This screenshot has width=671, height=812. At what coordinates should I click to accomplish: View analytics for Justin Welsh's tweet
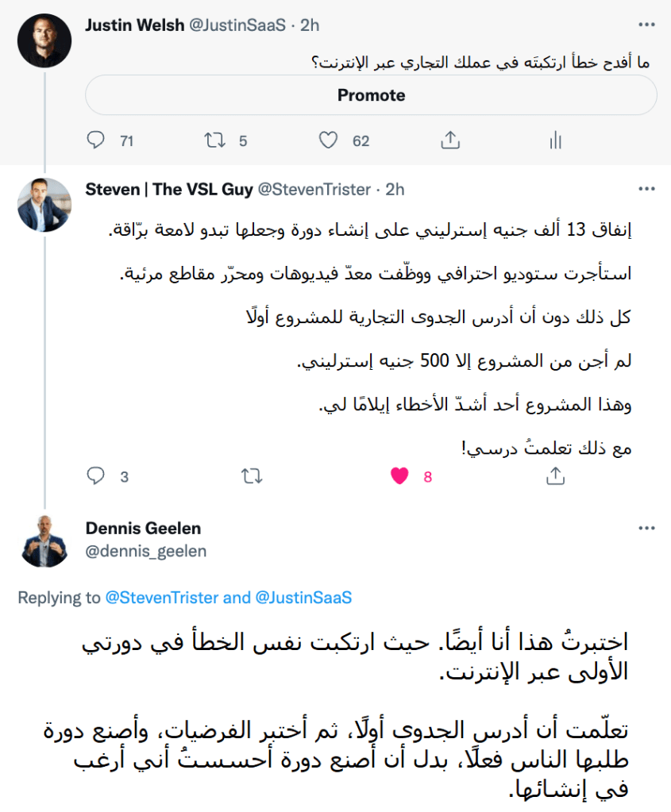pyautogui.click(x=554, y=140)
